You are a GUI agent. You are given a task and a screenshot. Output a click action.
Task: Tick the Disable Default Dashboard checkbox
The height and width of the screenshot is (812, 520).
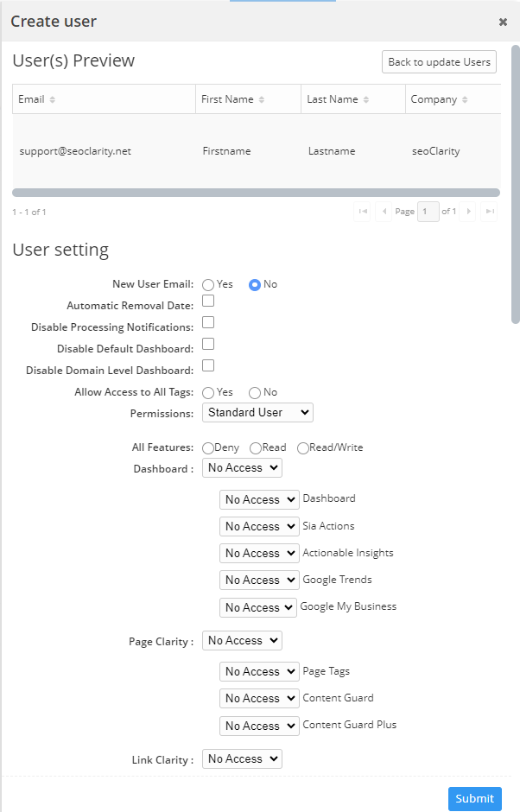click(208, 345)
